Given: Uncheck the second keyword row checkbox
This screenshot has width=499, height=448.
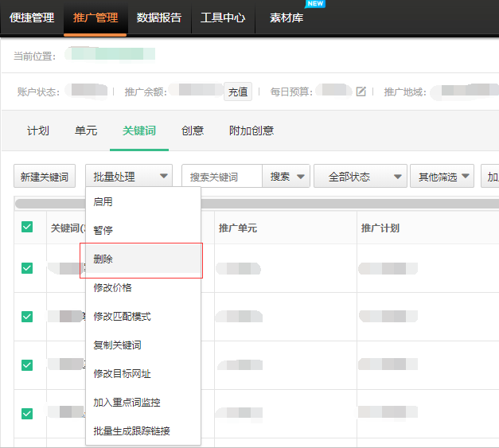Looking at the screenshot, I should coord(27,317).
